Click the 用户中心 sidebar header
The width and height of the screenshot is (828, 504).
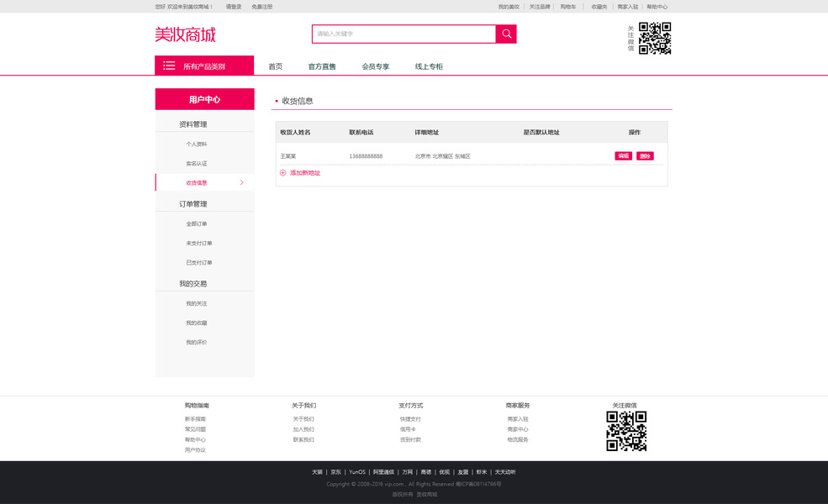point(205,99)
